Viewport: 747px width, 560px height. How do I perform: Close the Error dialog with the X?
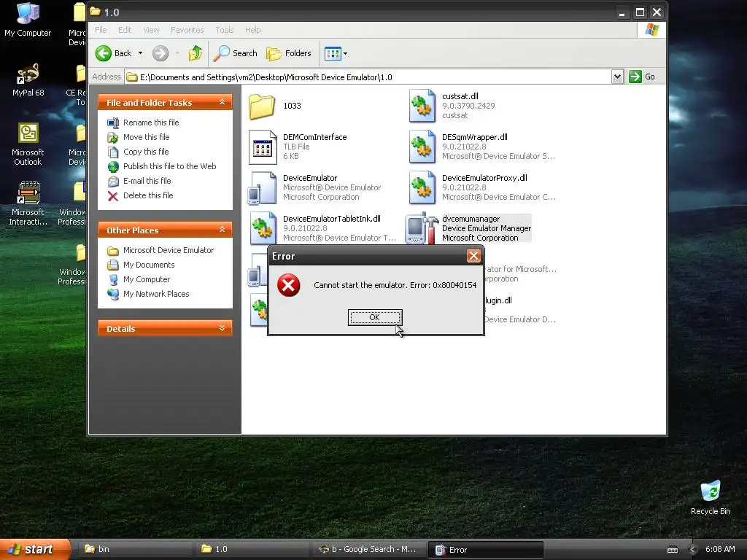473,256
